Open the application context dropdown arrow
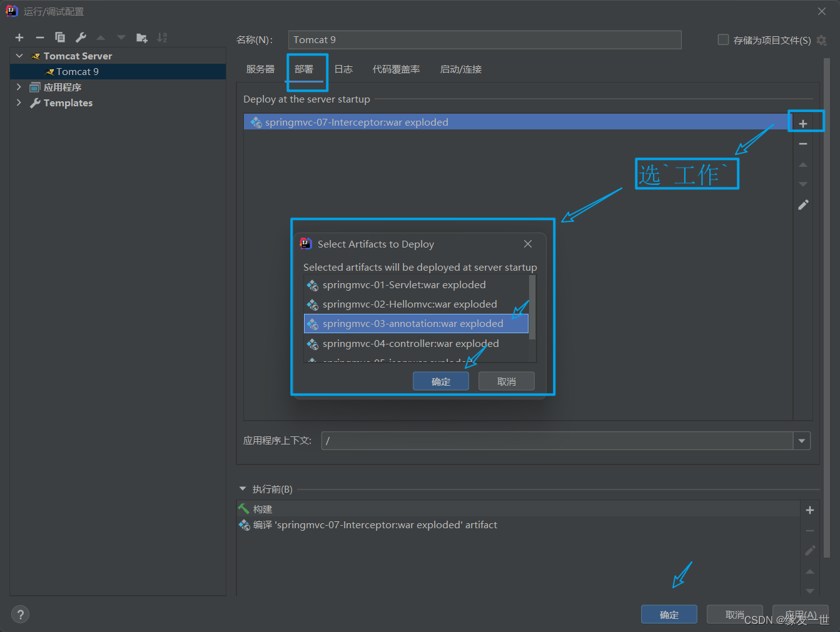Viewport: 840px width, 632px height. click(x=802, y=441)
